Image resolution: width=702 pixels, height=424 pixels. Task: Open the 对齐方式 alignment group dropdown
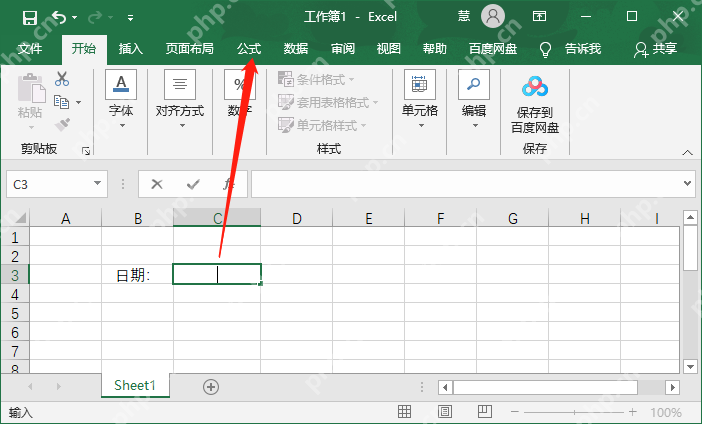click(180, 100)
